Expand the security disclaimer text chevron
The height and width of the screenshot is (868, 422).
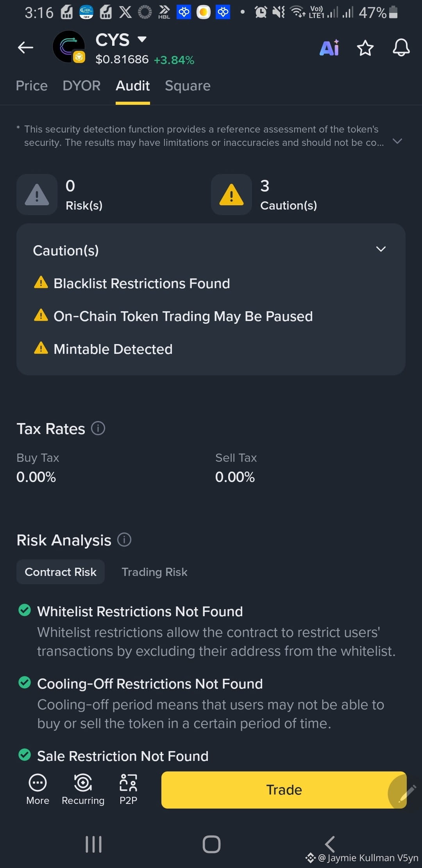coord(397,141)
